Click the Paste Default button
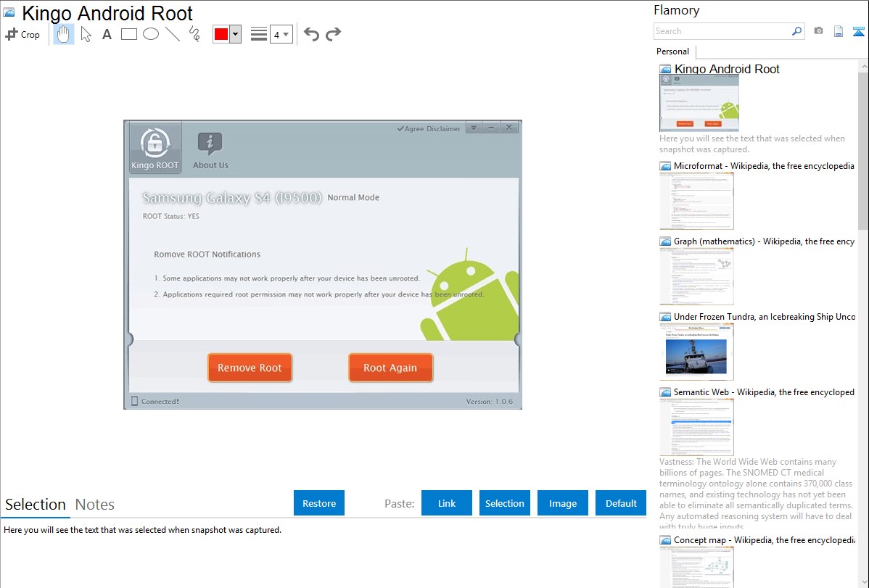 pyautogui.click(x=621, y=503)
